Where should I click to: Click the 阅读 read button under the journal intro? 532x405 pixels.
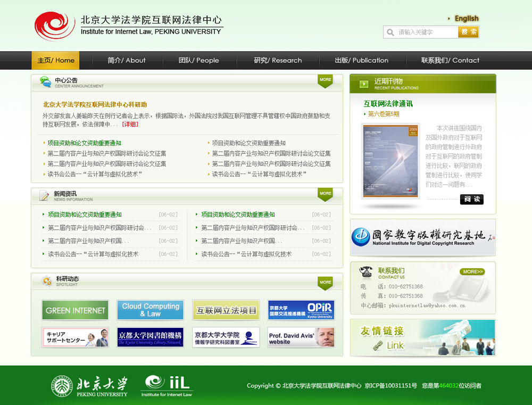click(x=471, y=200)
